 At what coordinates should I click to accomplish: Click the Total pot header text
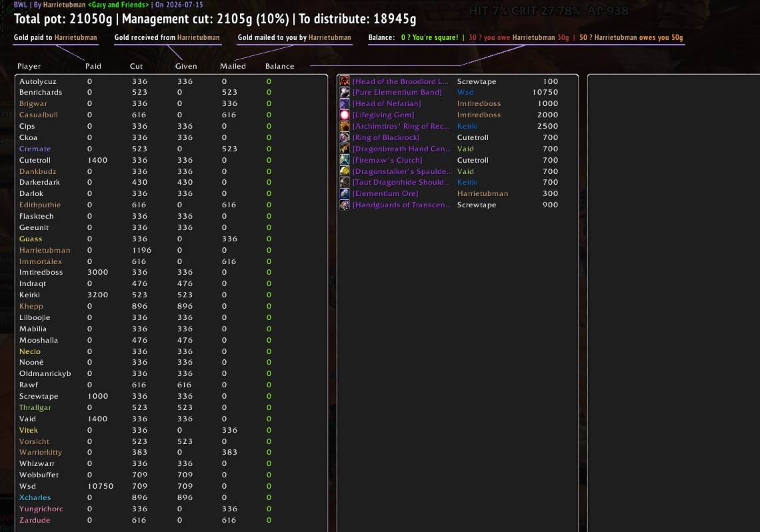pyautogui.click(x=63, y=19)
